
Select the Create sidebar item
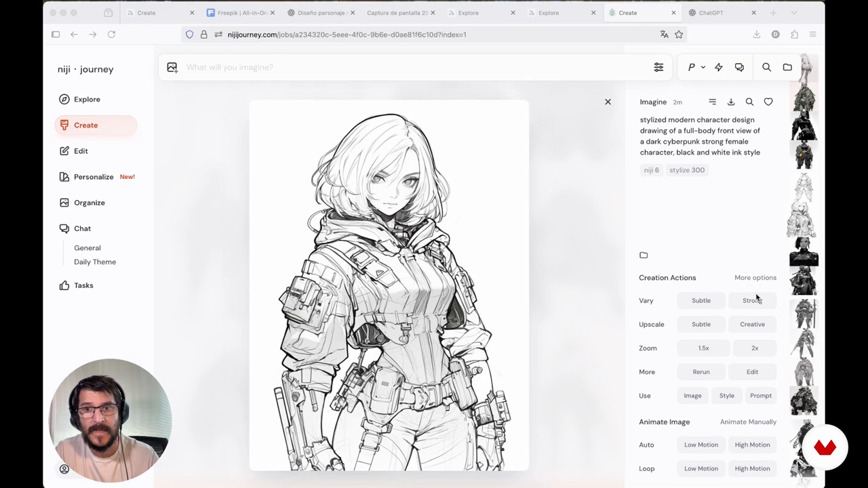tap(95, 125)
